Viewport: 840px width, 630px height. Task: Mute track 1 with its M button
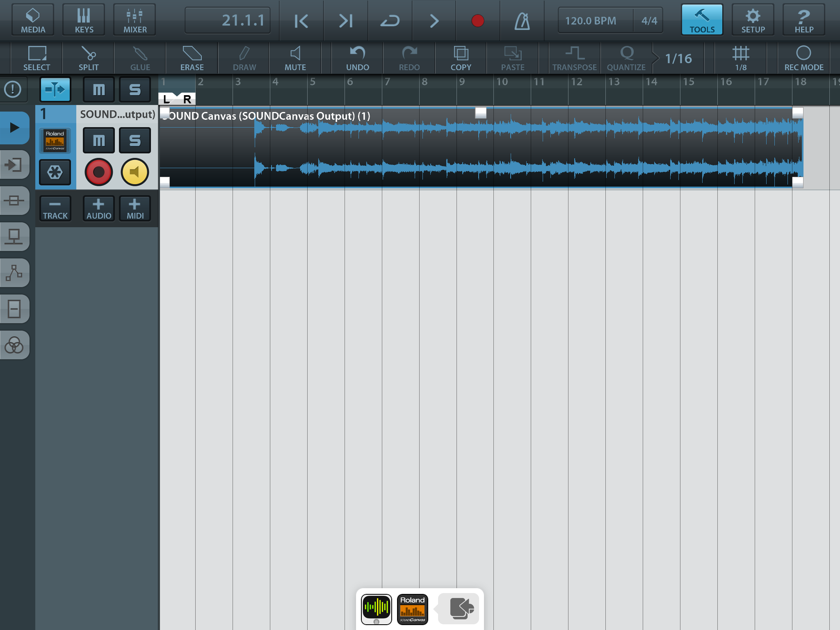click(99, 140)
